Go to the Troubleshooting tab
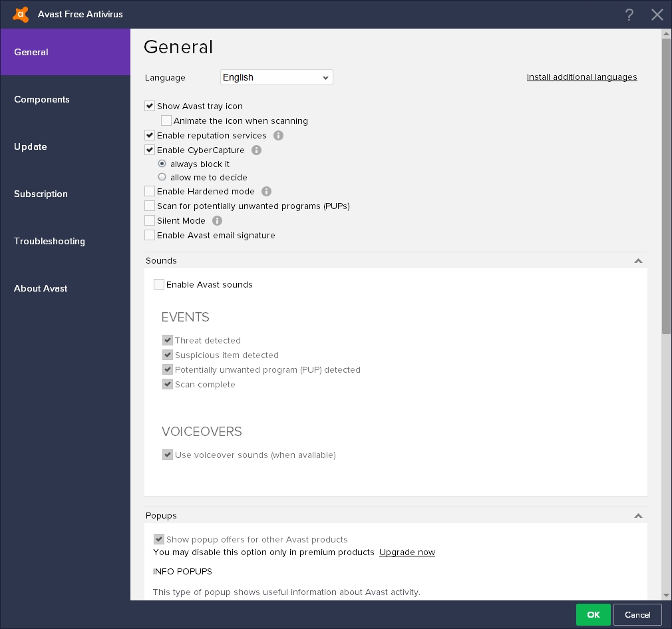The height and width of the screenshot is (629, 672). [65, 240]
